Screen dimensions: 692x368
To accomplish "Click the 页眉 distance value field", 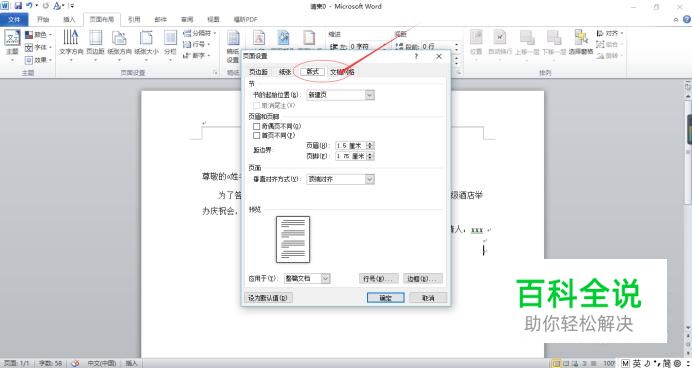I will pos(351,145).
